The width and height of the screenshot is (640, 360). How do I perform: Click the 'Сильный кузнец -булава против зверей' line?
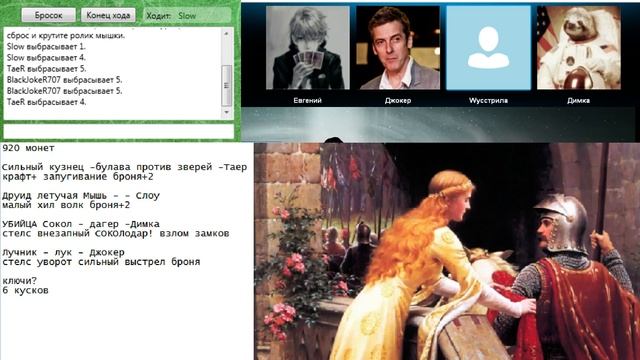click(x=124, y=167)
